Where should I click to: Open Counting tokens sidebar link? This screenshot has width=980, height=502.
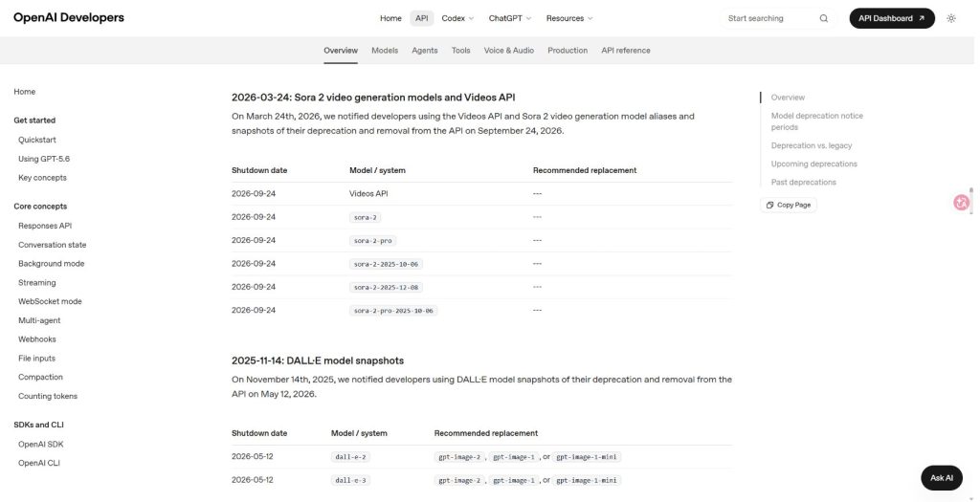coord(48,396)
